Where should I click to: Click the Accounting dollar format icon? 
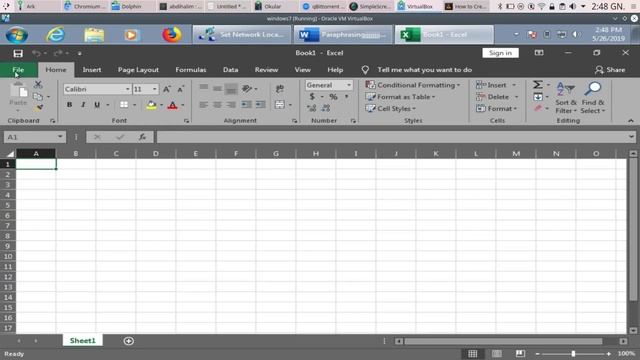(x=312, y=97)
